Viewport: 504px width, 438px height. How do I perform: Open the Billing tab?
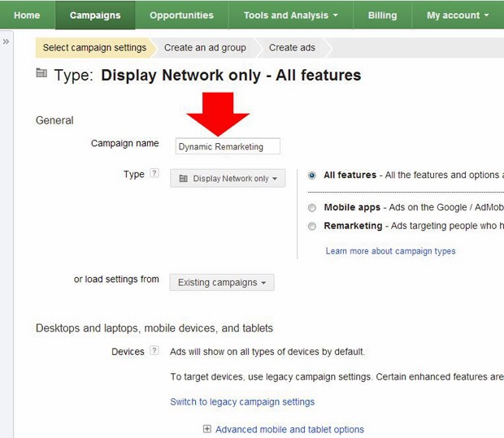click(x=382, y=15)
